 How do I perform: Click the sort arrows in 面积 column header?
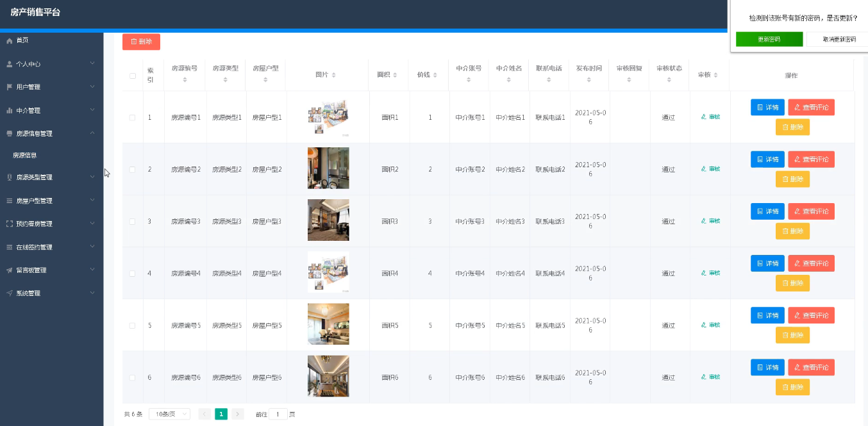click(396, 75)
